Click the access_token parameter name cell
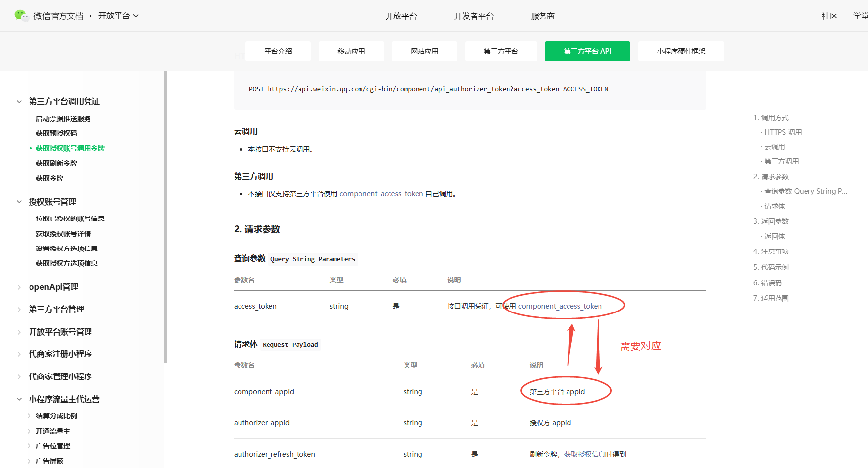Image resolution: width=868 pixels, height=468 pixels. 255,306
